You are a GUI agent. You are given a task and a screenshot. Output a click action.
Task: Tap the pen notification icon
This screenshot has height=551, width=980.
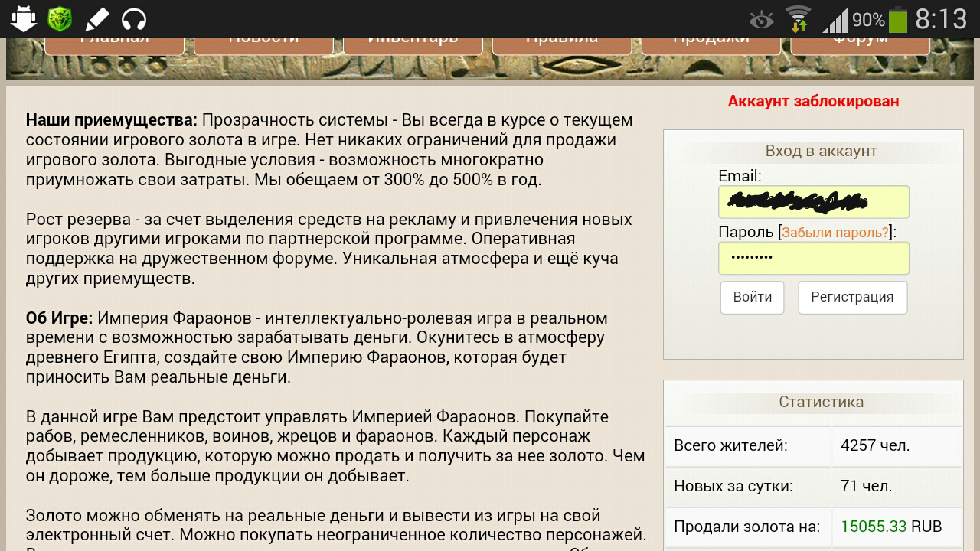(x=96, y=18)
